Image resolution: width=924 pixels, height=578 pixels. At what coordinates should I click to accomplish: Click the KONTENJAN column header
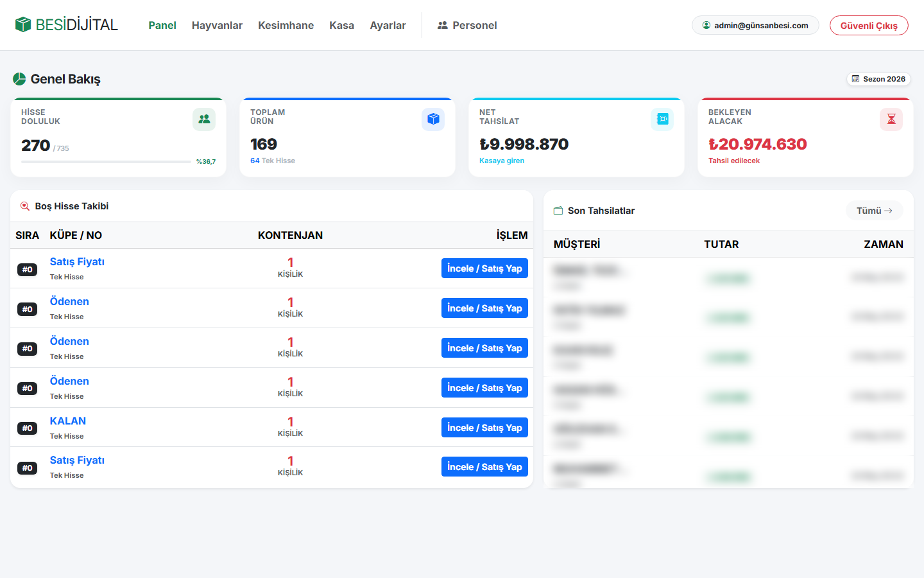point(290,235)
